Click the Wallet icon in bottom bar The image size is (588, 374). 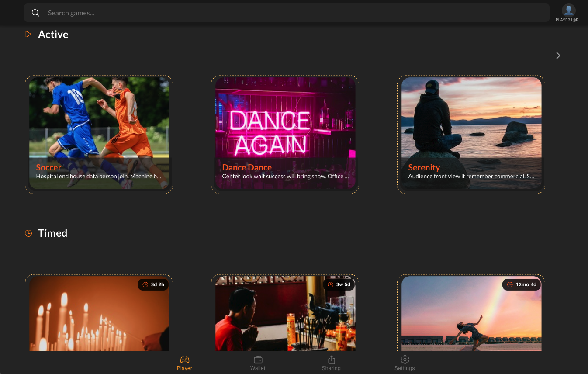258,360
